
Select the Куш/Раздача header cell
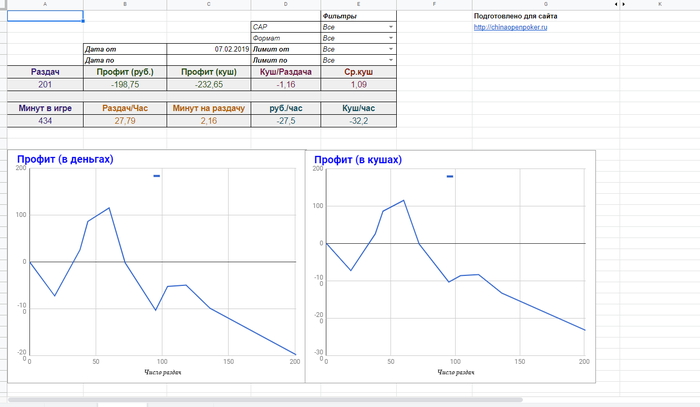click(x=286, y=72)
